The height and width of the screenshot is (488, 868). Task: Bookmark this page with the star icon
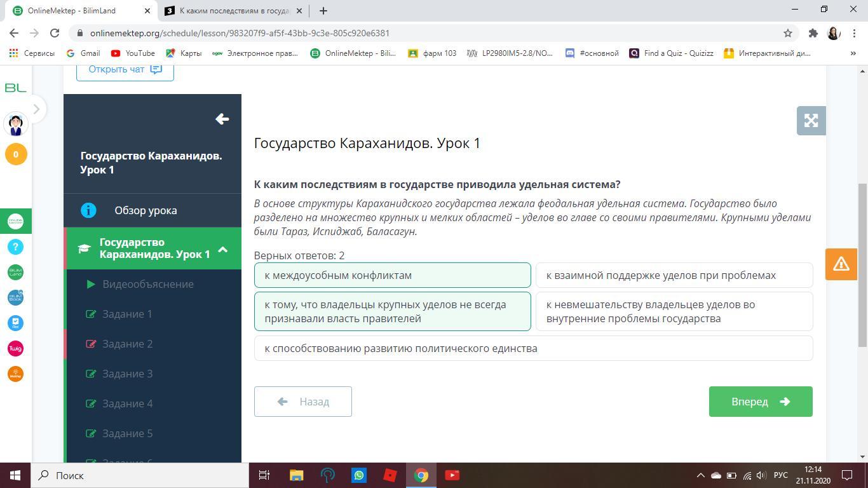click(788, 33)
